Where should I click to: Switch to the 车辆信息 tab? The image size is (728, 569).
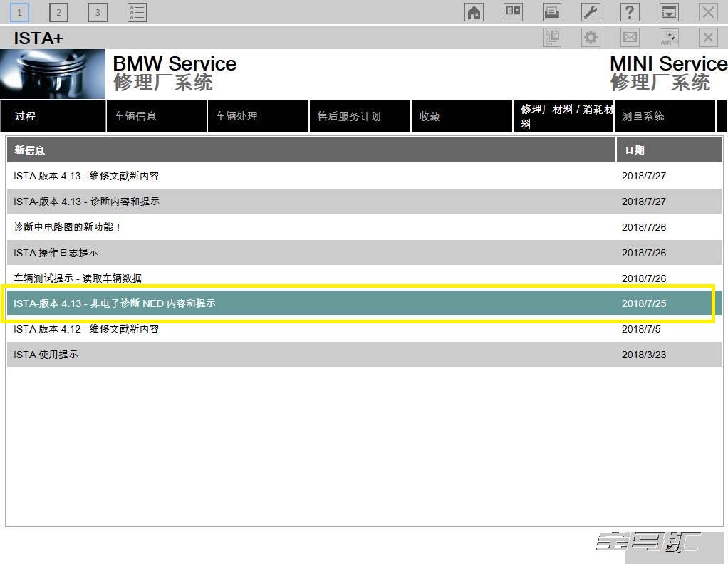[x=157, y=117]
